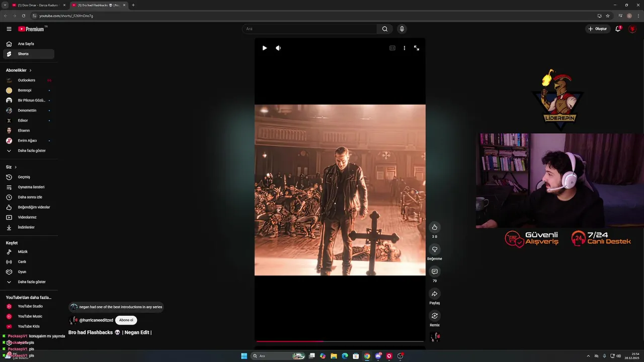Open Oynatma listeleri playlists
This screenshot has width=644, height=362.
[29, 187]
